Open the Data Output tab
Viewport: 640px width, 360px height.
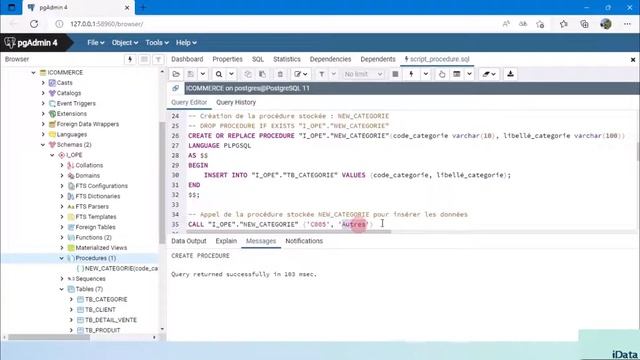[x=189, y=241]
